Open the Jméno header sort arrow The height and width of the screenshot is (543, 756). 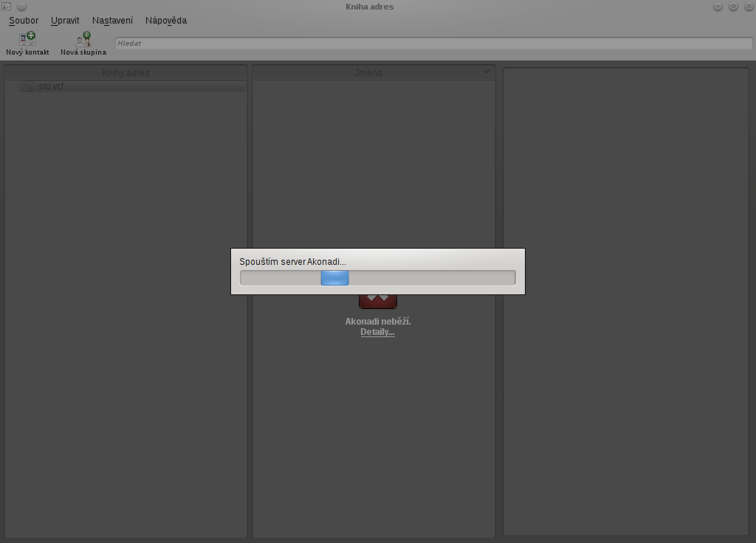[487, 72]
